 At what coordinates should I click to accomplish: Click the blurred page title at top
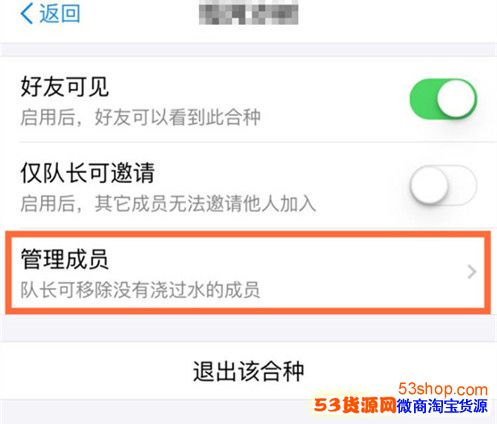pos(248,13)
